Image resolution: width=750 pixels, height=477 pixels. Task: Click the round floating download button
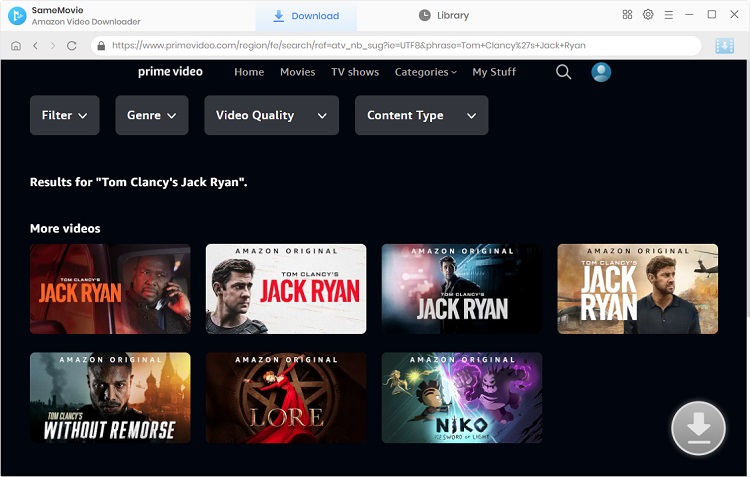tap(698, 428)
